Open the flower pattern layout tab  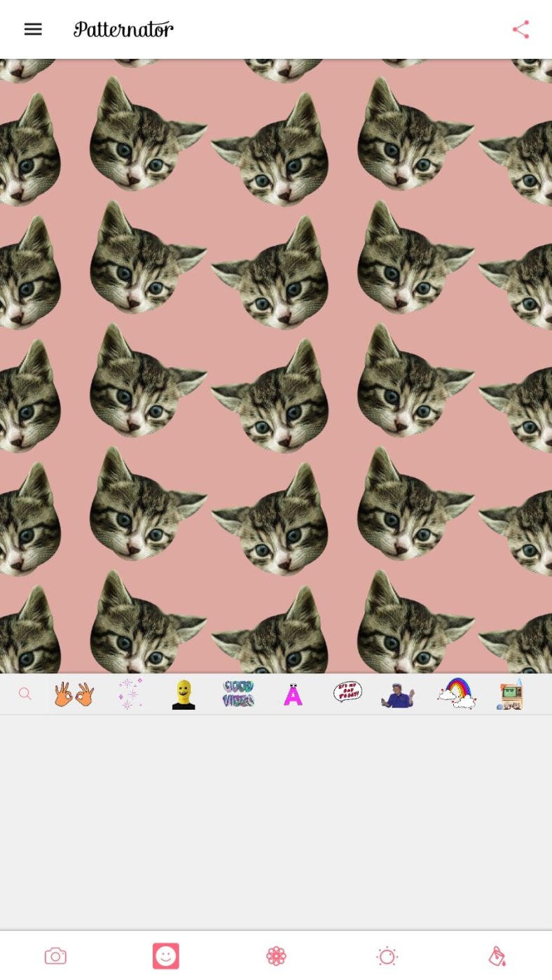point(277,956)
